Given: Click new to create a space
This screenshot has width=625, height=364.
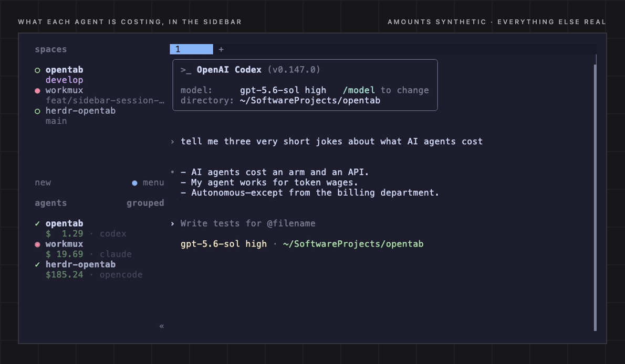Looking at the screenshot, I should pos(43,183).
